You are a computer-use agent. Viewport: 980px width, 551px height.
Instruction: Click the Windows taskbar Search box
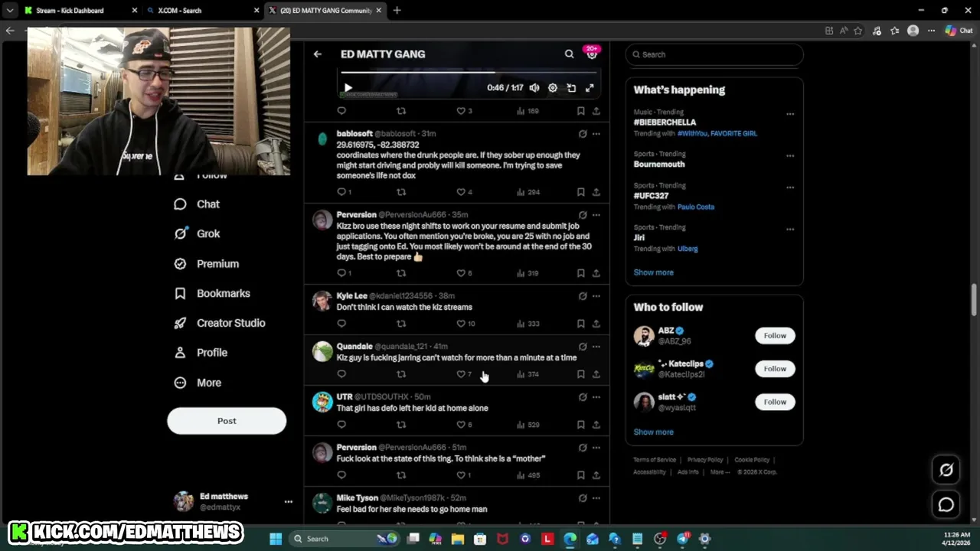(x=345, y=539)
